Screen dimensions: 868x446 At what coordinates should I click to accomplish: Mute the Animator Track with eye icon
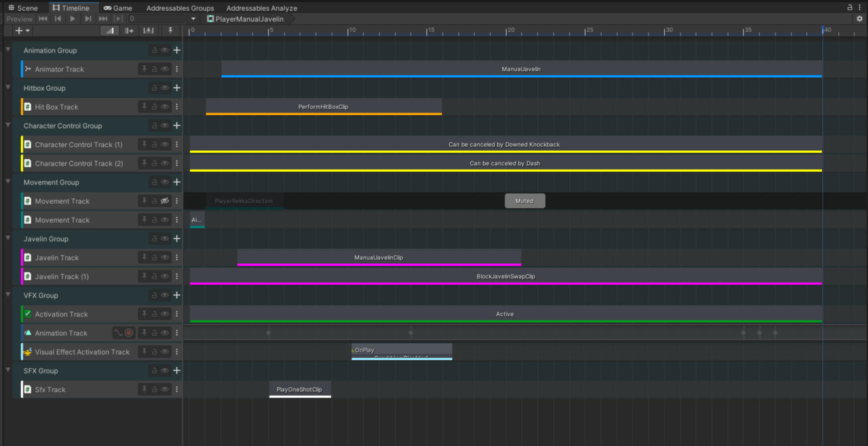[x=165, y=69]
